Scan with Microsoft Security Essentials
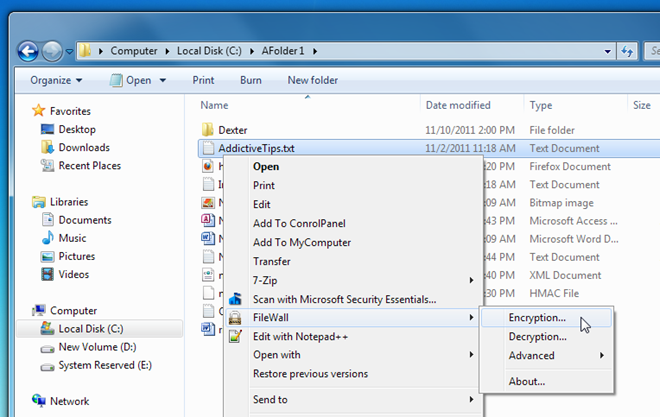This screenshot has width=660, height=417. [344, 299]
